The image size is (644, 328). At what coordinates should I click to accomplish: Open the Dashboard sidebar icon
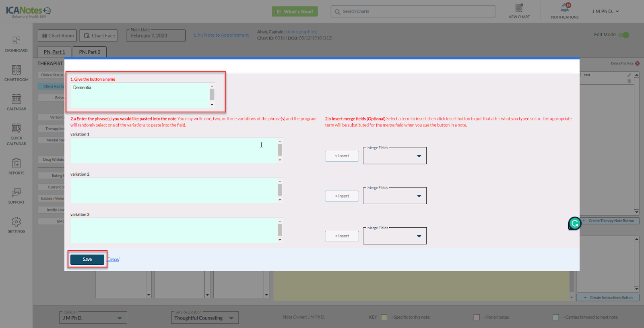pos(16,41)
